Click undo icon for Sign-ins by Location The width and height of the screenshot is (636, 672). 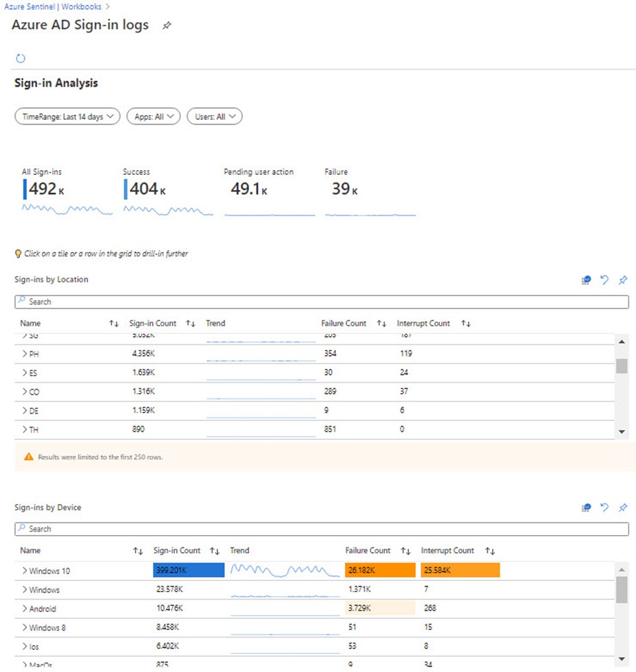(604, 280)
